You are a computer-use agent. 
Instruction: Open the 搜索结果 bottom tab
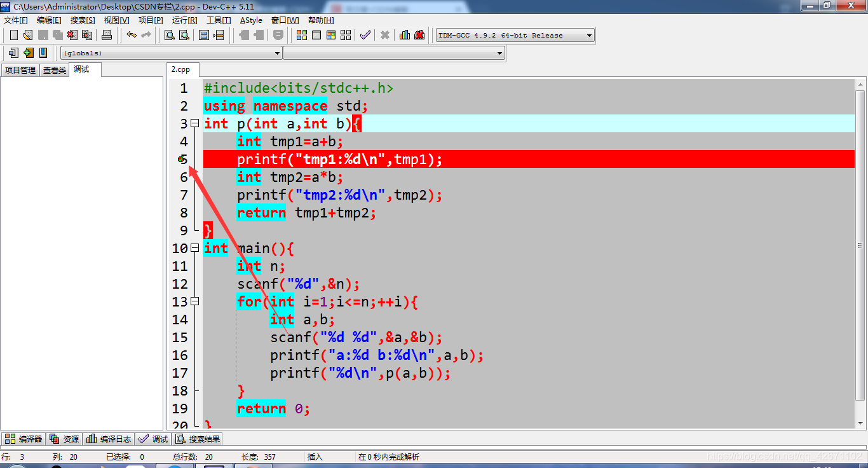tap(198, 439)
